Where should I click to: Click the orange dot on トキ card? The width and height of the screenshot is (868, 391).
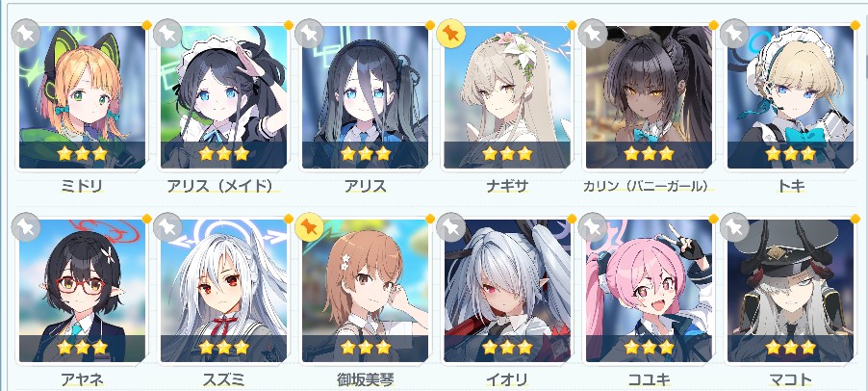pyautogui.click(x=855, y=25)
